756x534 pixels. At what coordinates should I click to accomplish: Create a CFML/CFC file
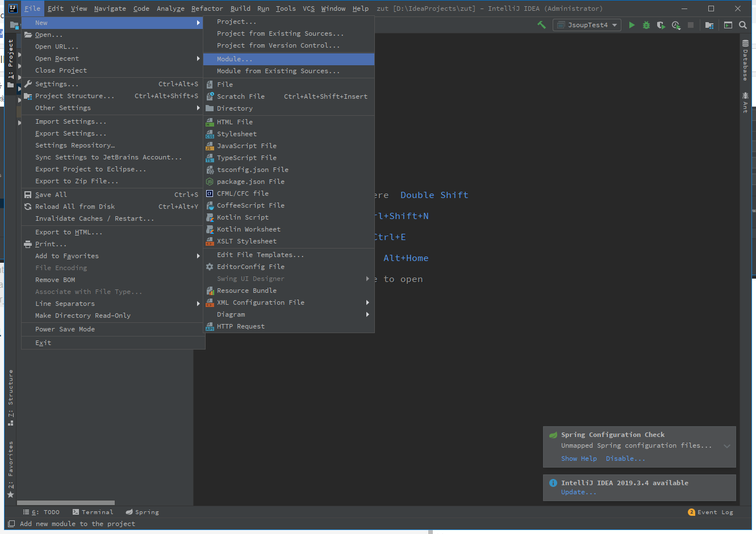coord(289,194)
